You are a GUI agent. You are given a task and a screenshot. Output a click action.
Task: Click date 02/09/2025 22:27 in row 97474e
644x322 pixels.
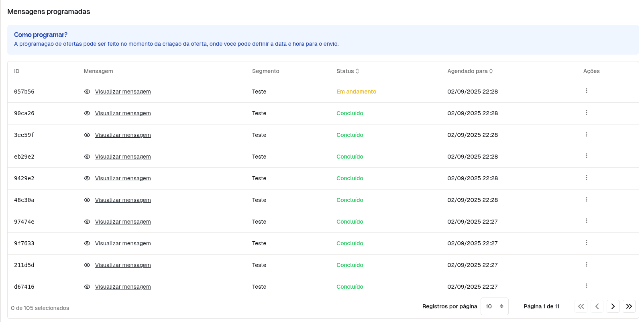(473, 222)
